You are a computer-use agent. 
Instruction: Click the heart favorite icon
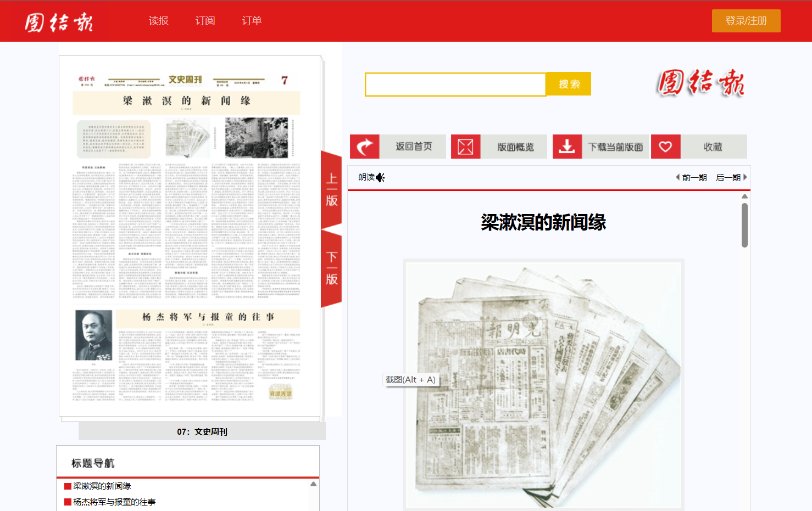pyautogui.click(x=665, y=147)
